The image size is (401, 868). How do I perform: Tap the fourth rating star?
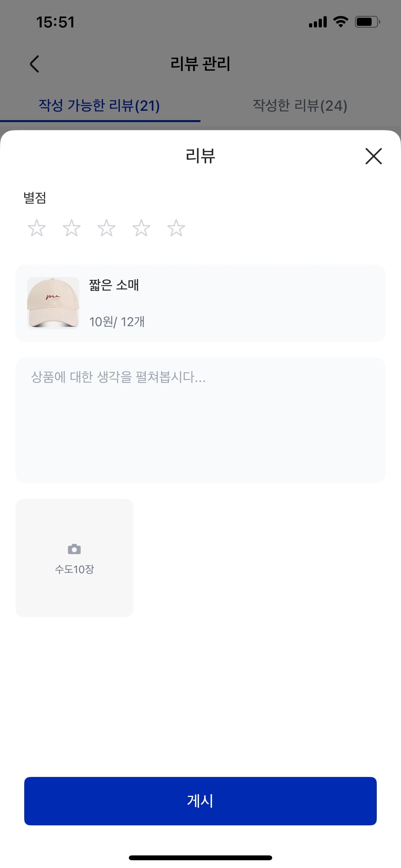point(141,228)
